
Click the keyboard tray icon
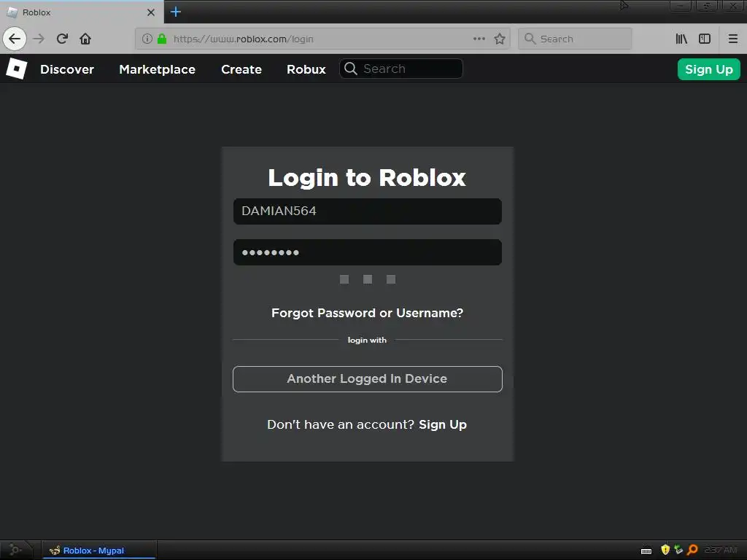pos(646,551)
